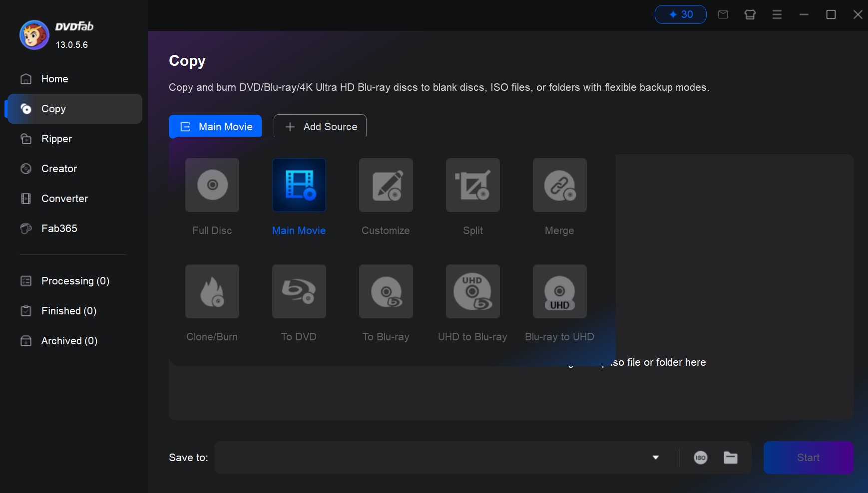Navigate to the Ripper module
The image size is (868, 493).
tap(56, 139)
